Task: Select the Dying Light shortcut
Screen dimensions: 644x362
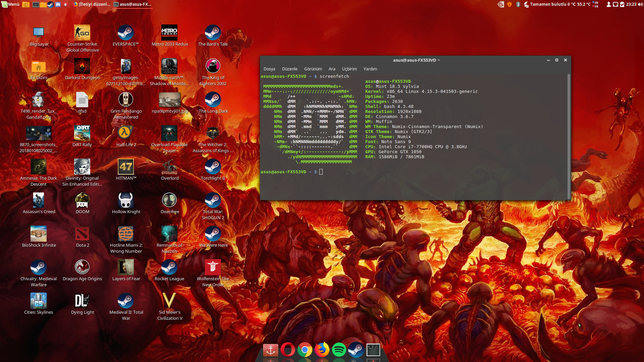Action: pyautogui.click(x=82, y=304)
